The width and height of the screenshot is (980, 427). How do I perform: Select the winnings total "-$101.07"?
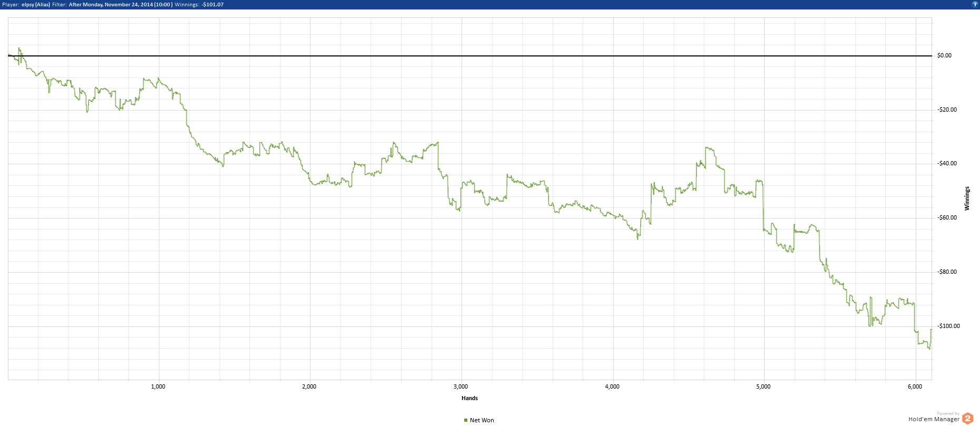pos(213,4)
